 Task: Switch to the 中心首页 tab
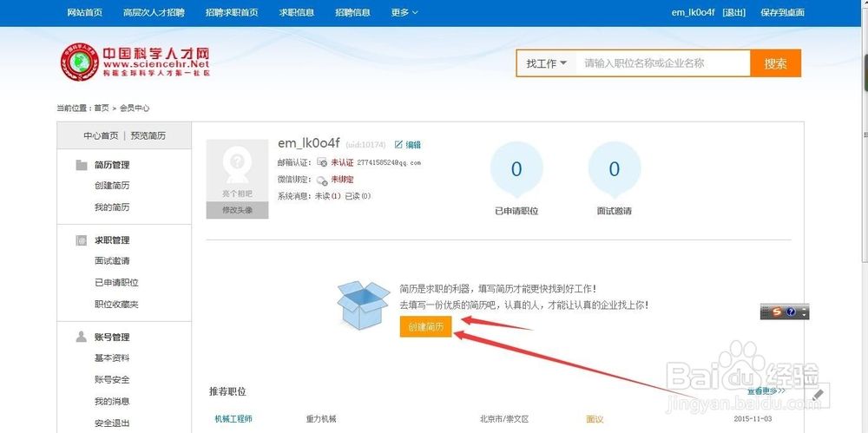[101, 135]
